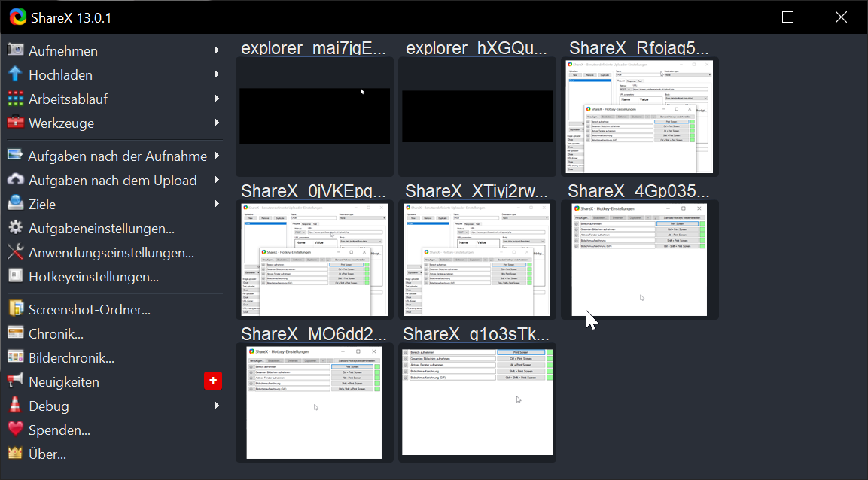The image size is (868, 480).
Task: Click the Ziele drive icon
Action: 16,203
